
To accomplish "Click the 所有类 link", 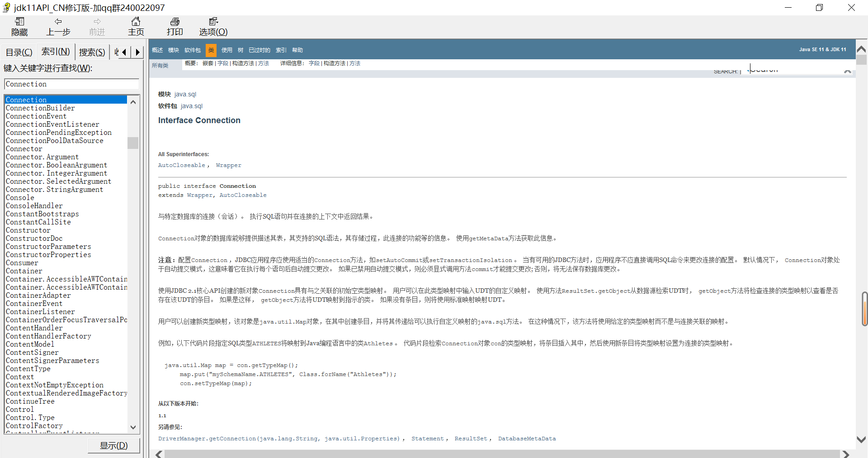I will click(160, 66).
